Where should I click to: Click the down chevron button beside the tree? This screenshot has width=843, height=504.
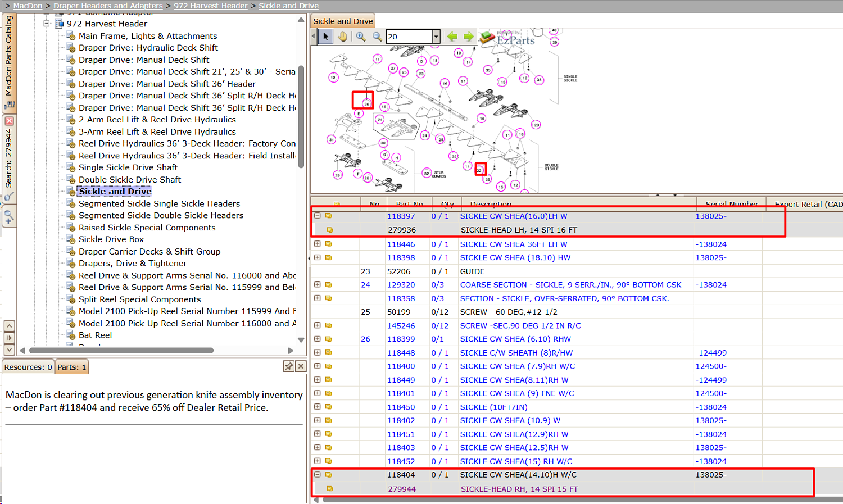(9, 349)
